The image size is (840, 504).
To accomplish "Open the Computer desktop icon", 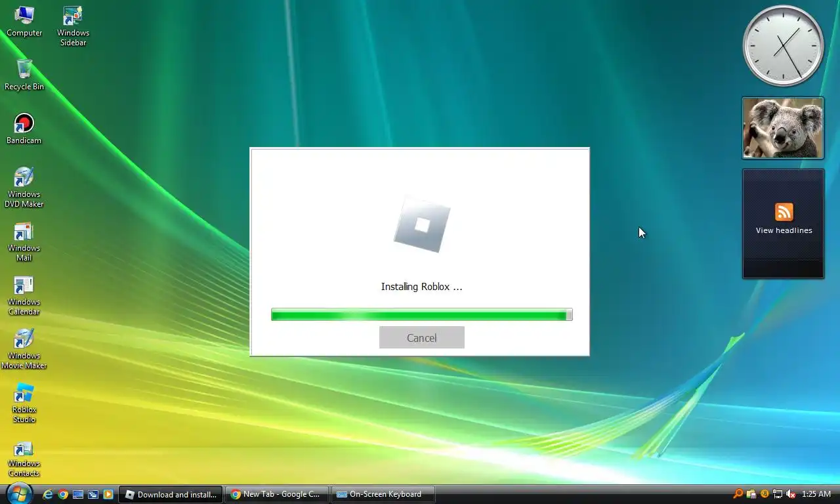I will [24, 22].
